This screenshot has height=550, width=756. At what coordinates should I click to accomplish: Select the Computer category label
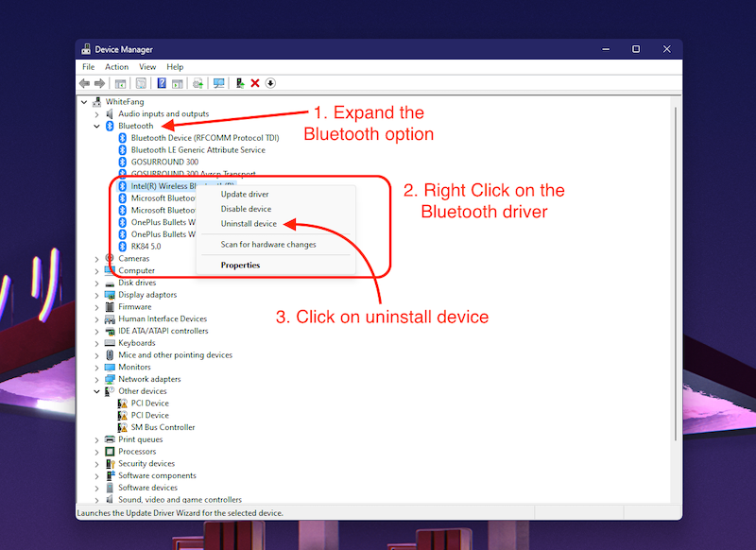pos(136,270)
